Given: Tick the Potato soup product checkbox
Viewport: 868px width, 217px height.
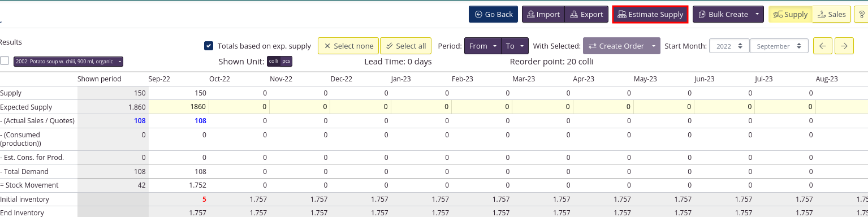Looking at the screenshot, I should tap(5, 61).
